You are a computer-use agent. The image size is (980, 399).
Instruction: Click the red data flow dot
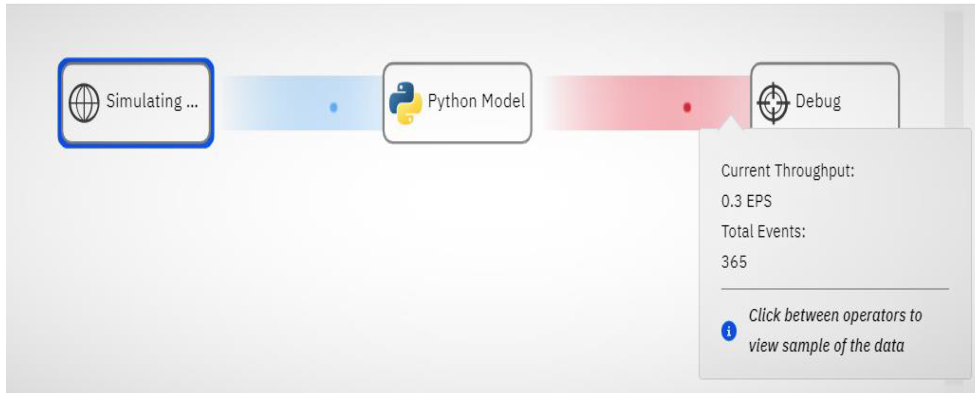tap(687, 108)
